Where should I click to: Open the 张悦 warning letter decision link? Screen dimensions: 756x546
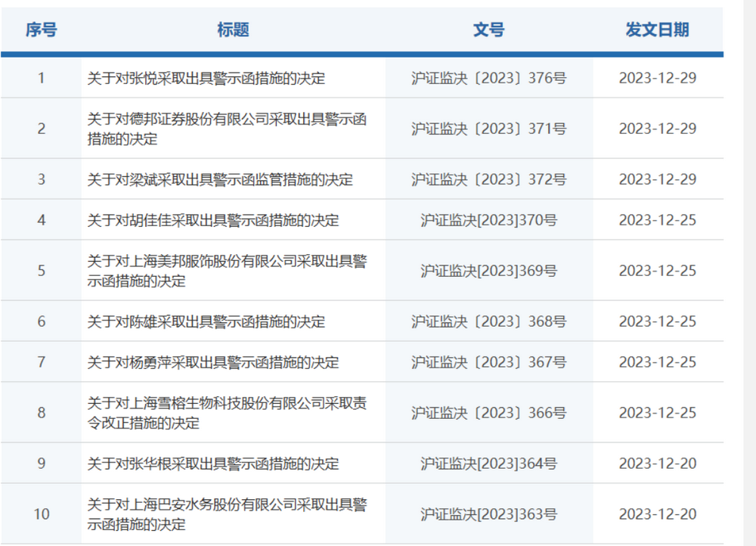tap(206, 78)
